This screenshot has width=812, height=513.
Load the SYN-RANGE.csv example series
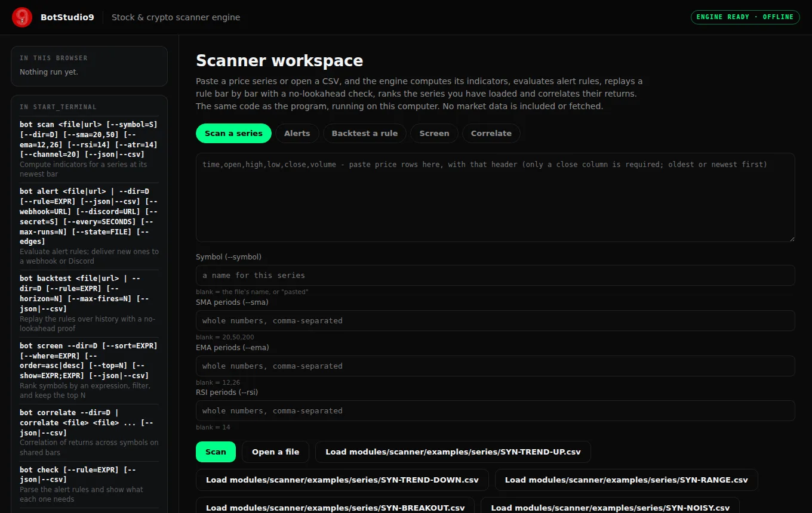point(626,480)
